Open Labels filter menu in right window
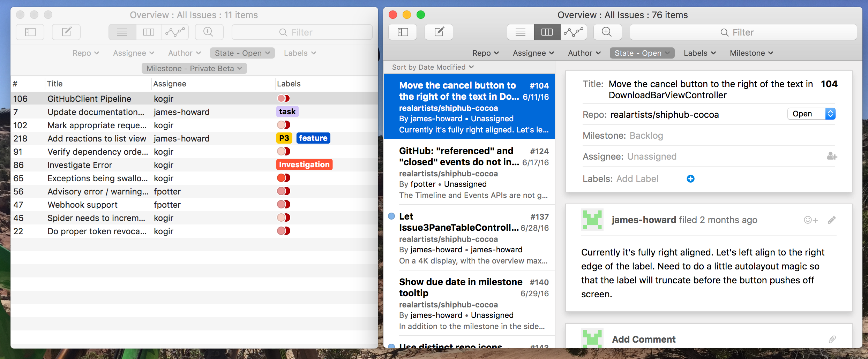Viewport: 868px width, 359px height. [x=699, y=53]
